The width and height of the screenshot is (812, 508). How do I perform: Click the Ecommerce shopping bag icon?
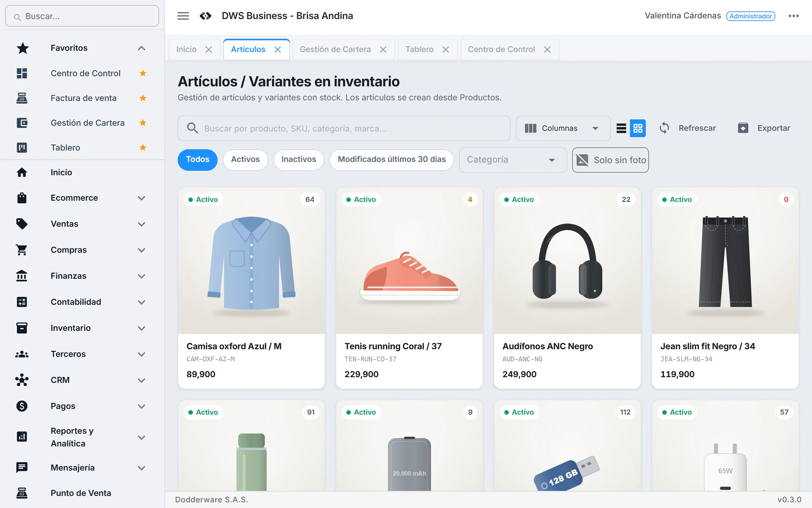[x=22, y=198]
